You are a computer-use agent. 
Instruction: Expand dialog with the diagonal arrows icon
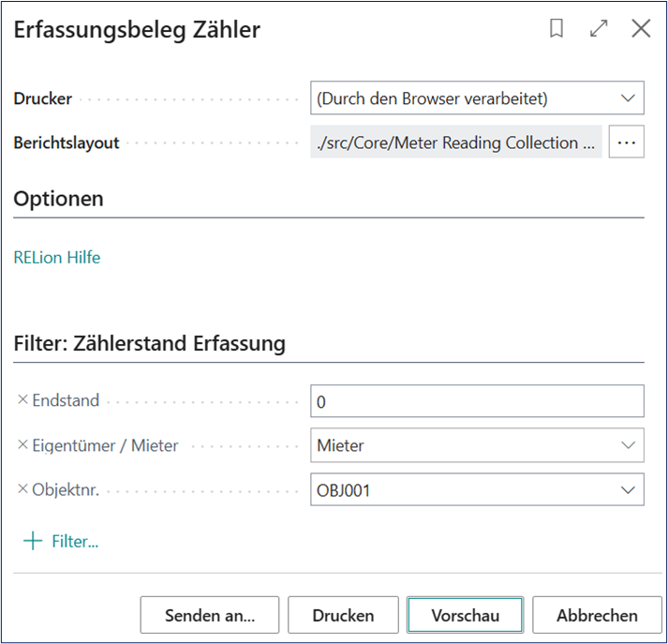(x=599, y=29)
